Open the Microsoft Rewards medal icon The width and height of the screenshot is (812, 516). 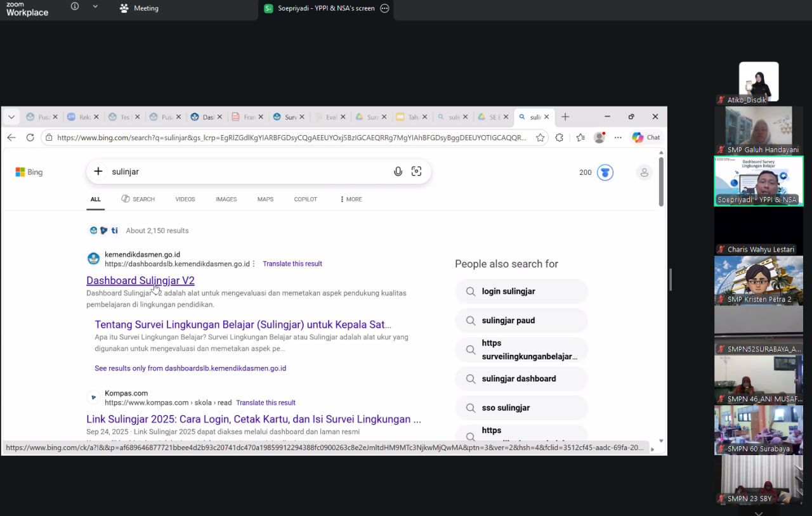coord(605,172)
